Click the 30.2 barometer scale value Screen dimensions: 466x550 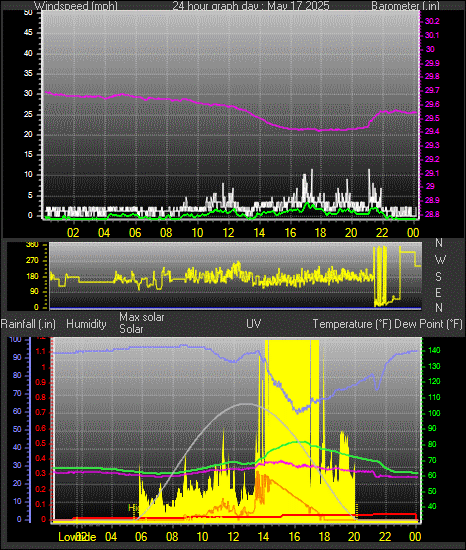[x=432, y=21]
